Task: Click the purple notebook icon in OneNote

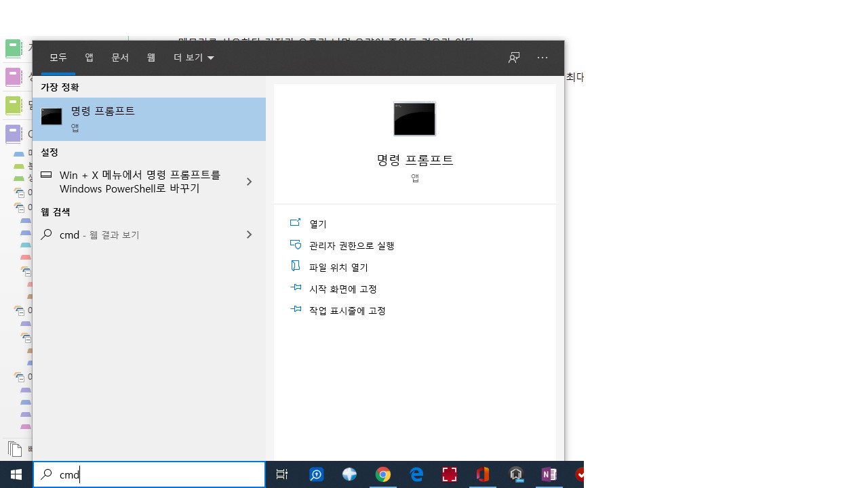Action: coord(14,134)
